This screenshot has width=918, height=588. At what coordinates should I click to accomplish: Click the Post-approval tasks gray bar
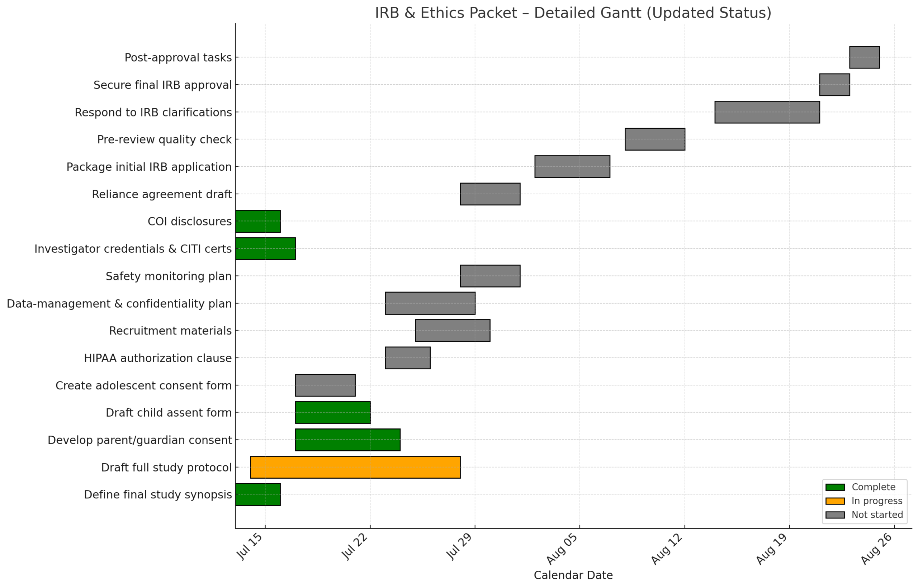[864, 57]
